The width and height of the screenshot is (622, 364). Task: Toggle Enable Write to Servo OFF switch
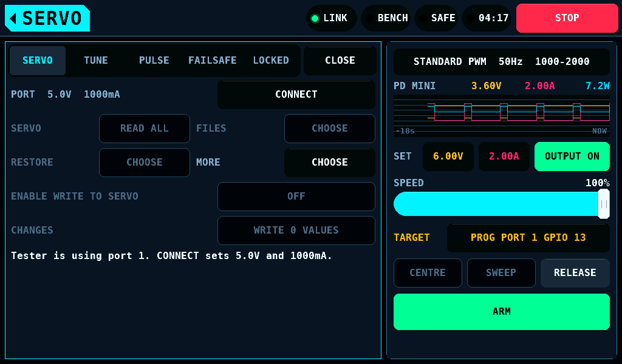296,197
